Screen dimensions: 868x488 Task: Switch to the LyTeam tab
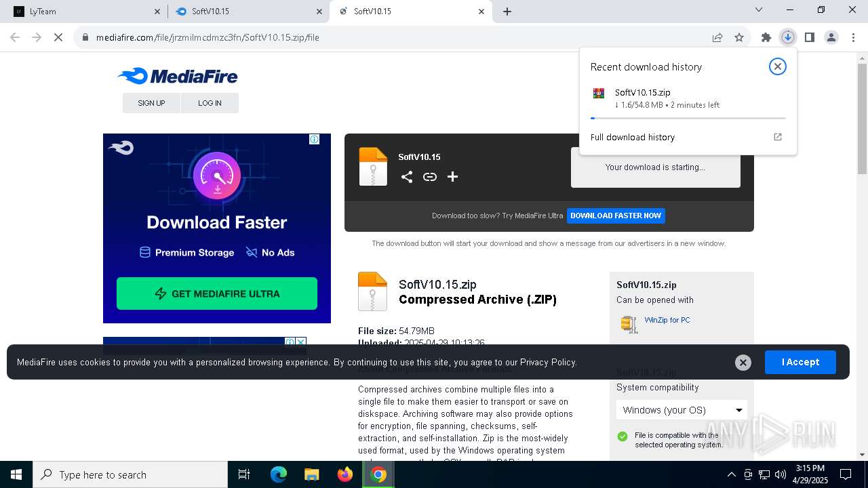tap(85, 12)
